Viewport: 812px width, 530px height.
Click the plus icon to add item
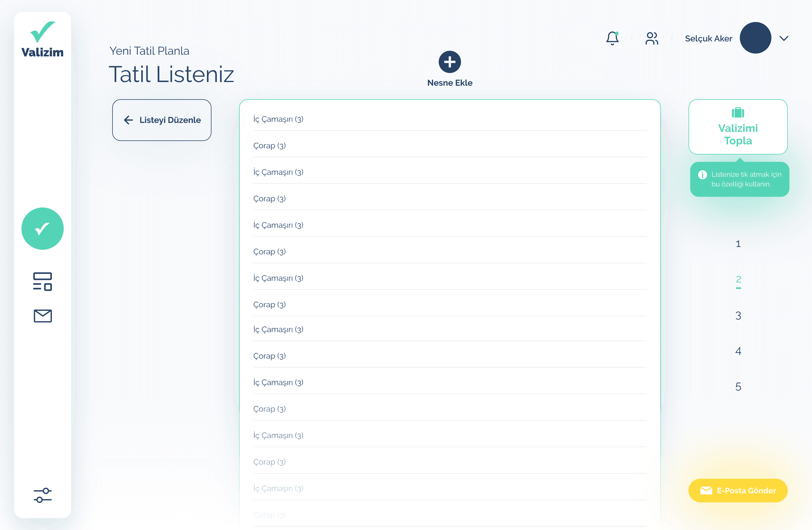point(450,62)
